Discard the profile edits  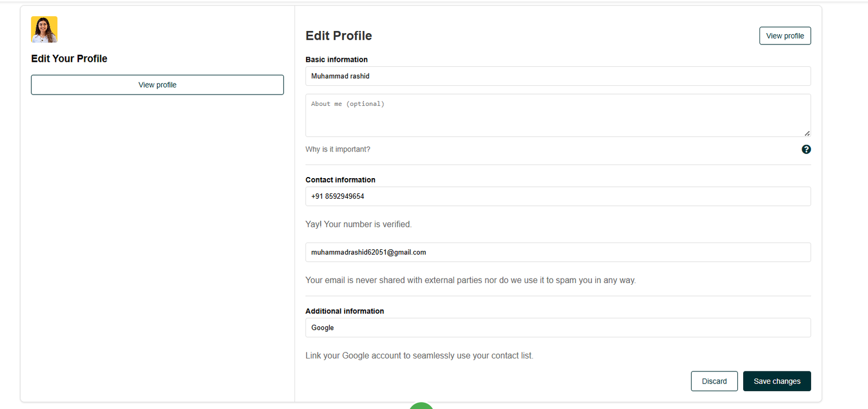pyautogui.click(x=714, y=381)
